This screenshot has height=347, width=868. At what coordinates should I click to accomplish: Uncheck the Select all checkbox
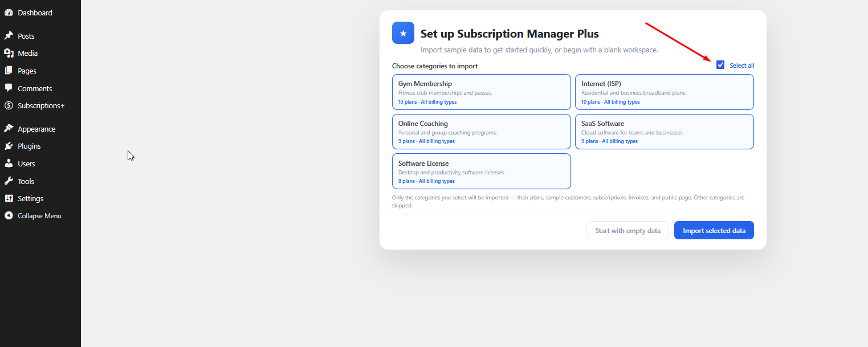coord(720,65)
